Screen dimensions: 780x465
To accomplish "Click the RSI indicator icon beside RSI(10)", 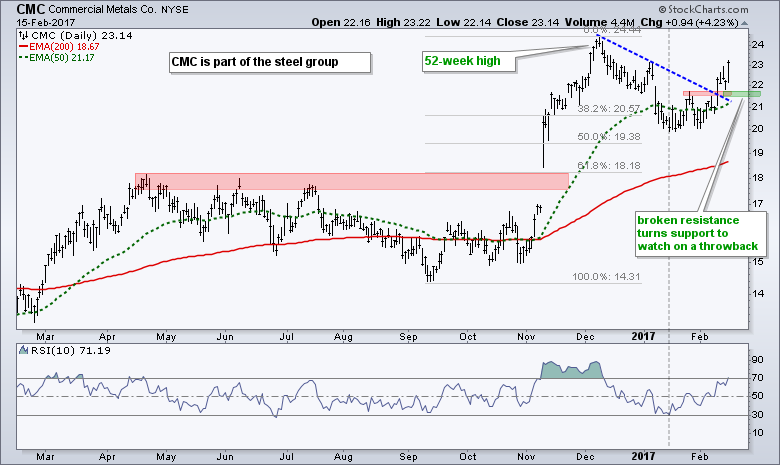I will (23, 350).
